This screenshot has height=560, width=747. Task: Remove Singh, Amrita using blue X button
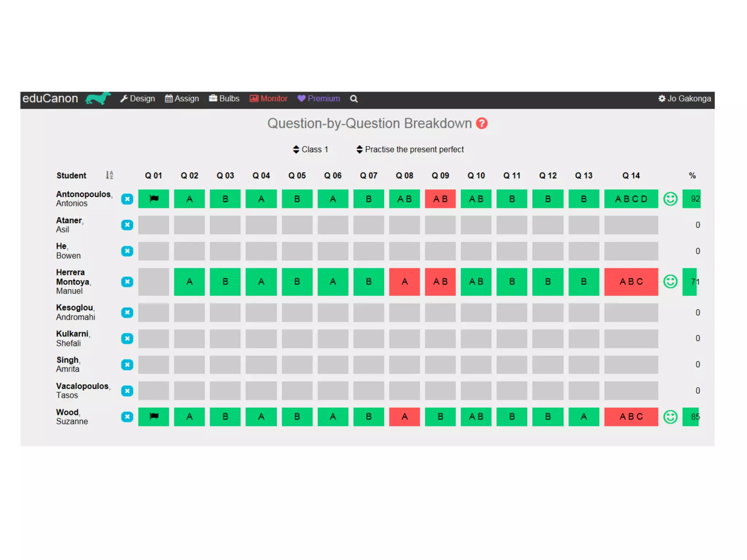(x=127, y=365)
